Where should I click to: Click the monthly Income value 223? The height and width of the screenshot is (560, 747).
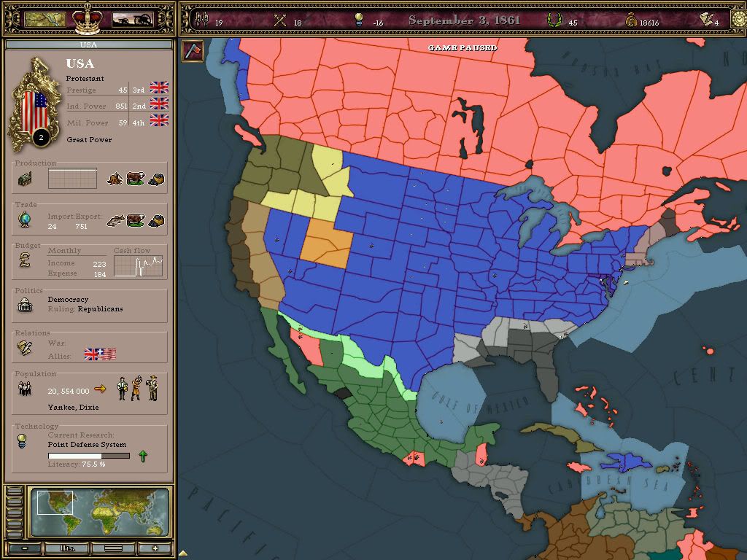tap(99, 264)
